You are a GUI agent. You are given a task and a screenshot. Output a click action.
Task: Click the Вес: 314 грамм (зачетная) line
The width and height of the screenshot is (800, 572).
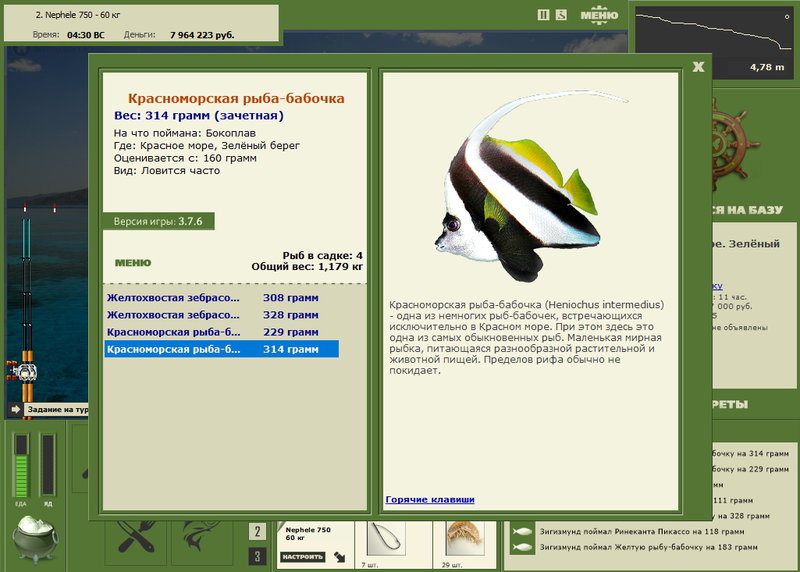[199, 115]
